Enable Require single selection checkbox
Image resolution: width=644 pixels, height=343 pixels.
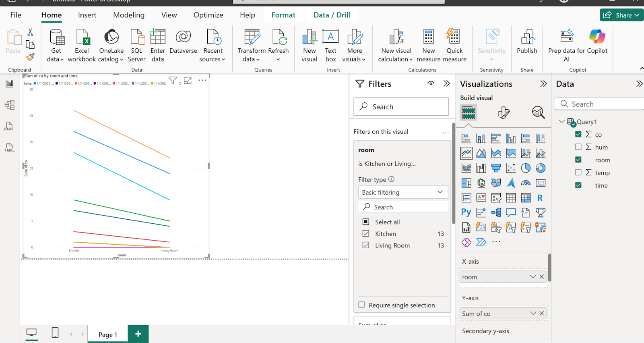(x=361, y=305)
